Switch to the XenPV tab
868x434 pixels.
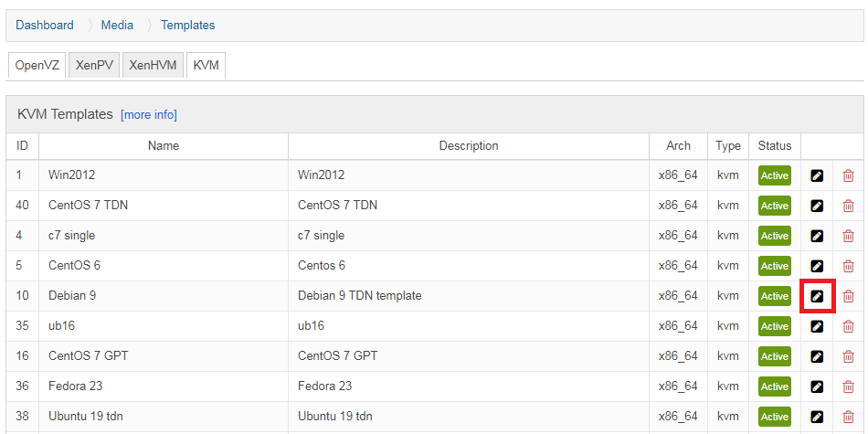click(x=94, y=65)
